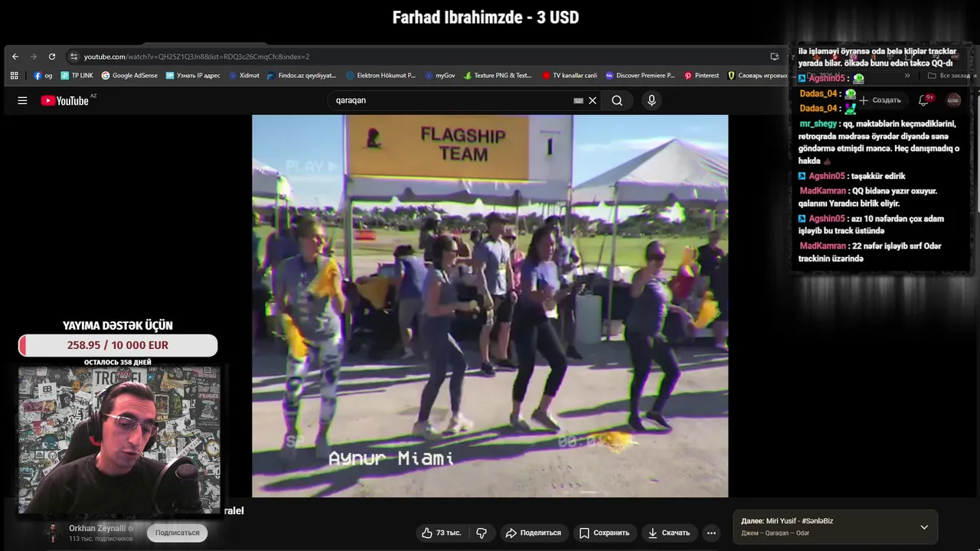
Task: Dislike the video with thumbs-down
Action: 482,533
